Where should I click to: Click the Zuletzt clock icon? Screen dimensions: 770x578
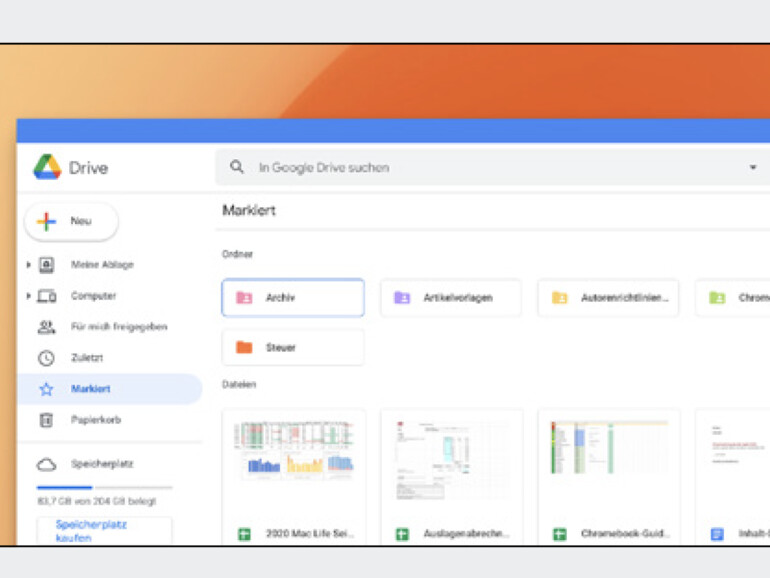point(46,358)
